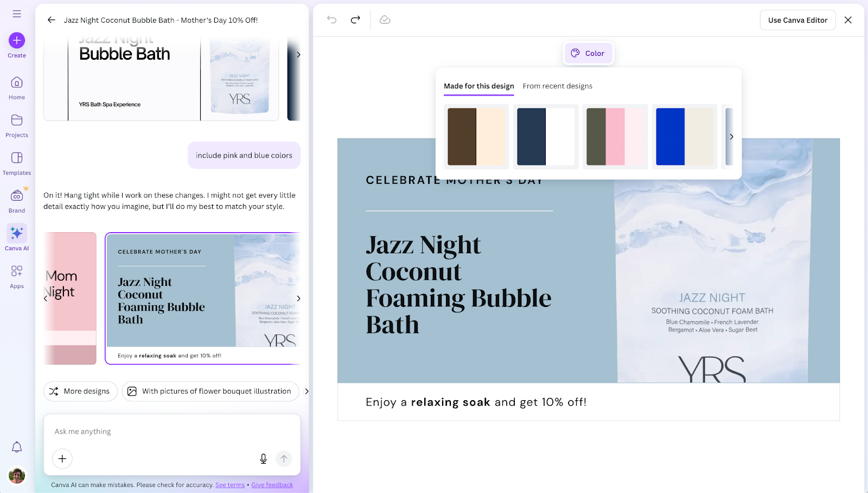
Task: Open the Give feedback link
Action: (272, 484)
